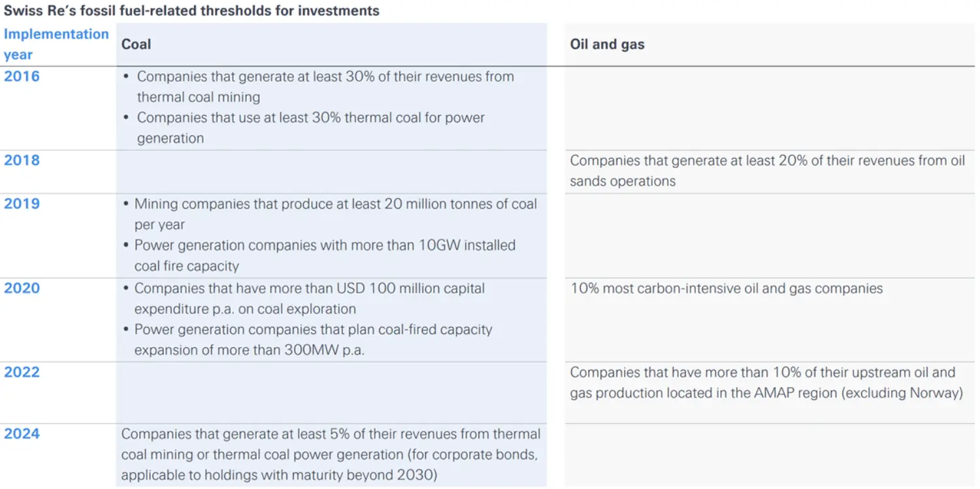Image resolution: width=980 pixels, height=489 pixels.
Task: Click the oil sands operations 20% revenue text
Action: 766,171
